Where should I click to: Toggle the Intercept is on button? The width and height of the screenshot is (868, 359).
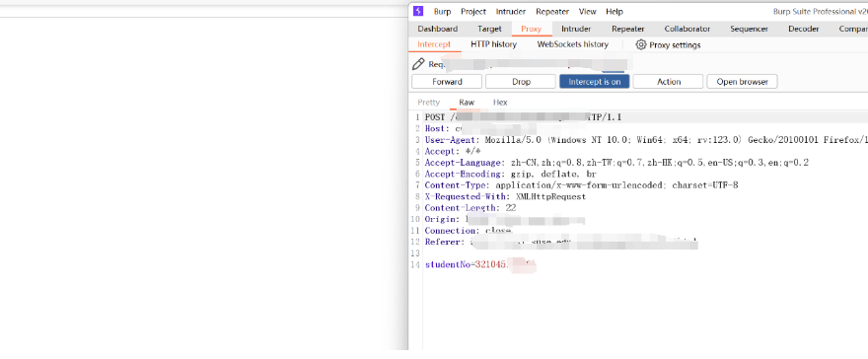(x=595, y=82)
